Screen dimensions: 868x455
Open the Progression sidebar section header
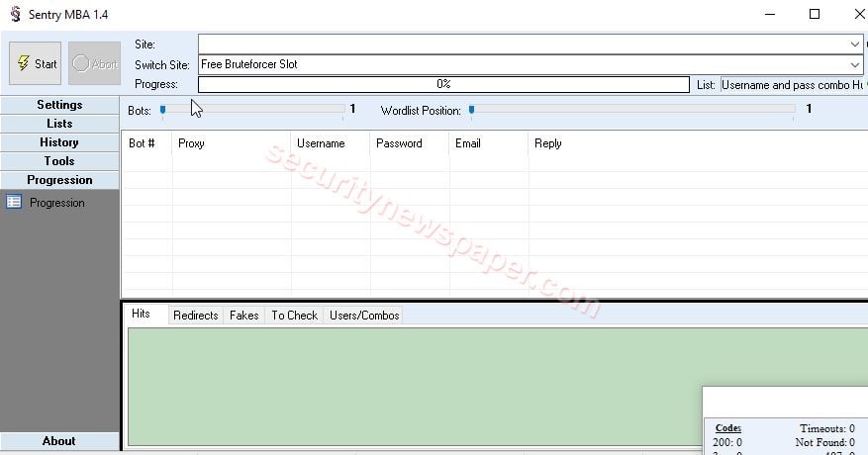pyautogui.click(x=59, y=180)
